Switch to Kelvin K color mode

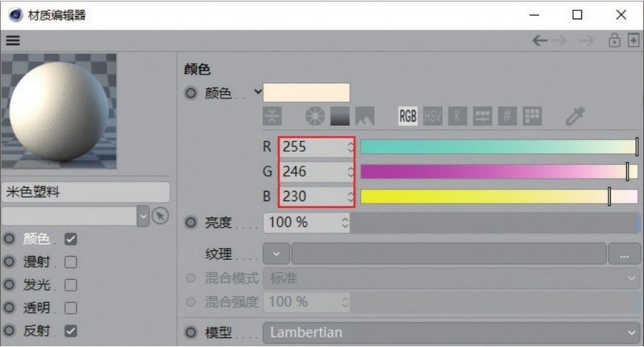pyautogui.click(x=458, y=116)
